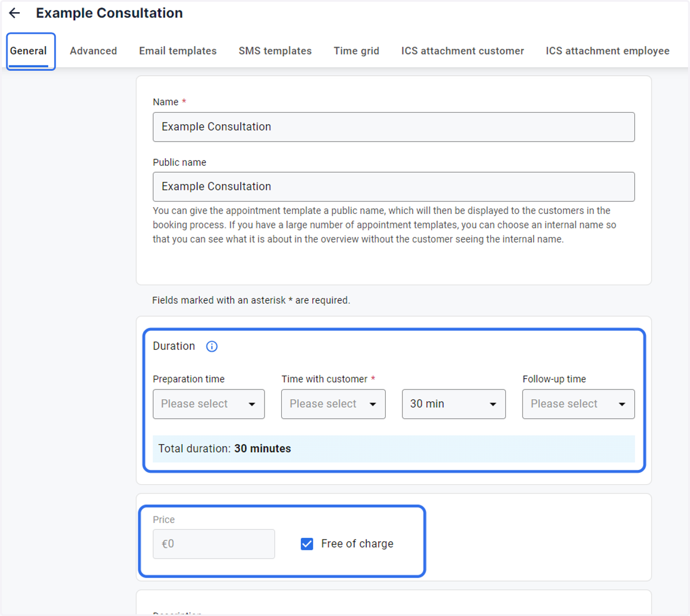
Task: Click the Free of charge label
Action: (357, 544)
